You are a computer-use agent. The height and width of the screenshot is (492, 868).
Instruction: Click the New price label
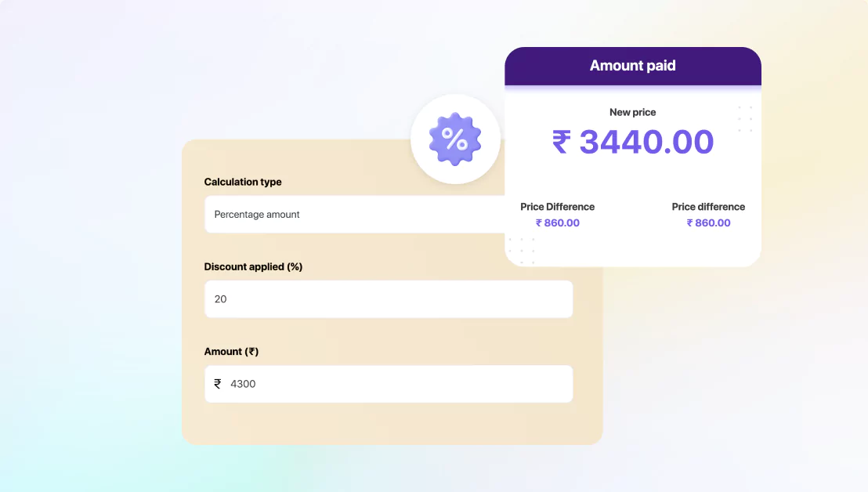tap(633, 112)
